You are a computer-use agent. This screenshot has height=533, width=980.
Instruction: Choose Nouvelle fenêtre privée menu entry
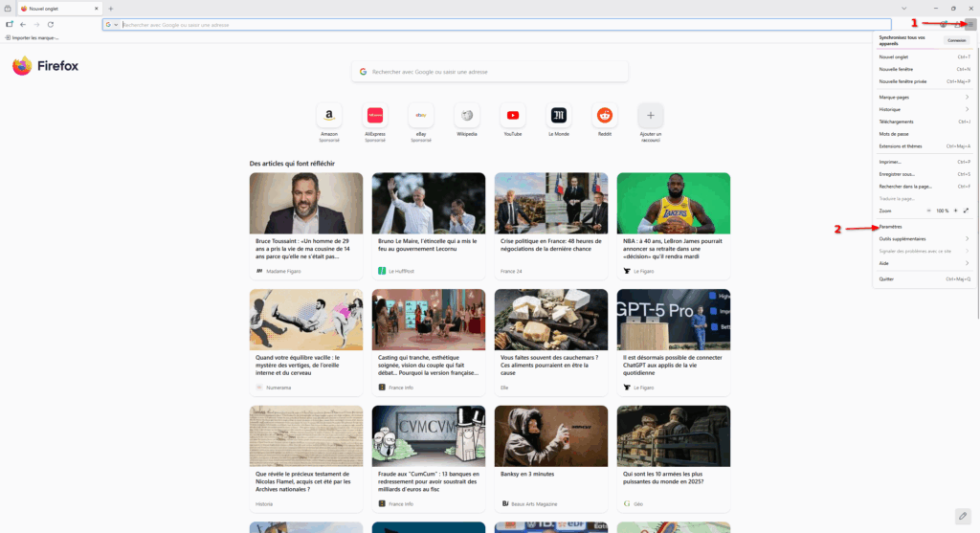click(x=903, y=81)
